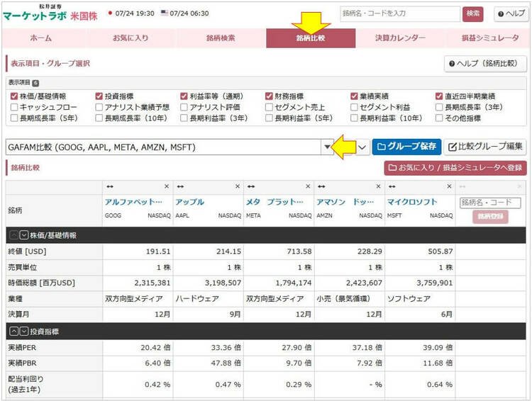Remove the META column with its X icon

click(x=308, y=186)
